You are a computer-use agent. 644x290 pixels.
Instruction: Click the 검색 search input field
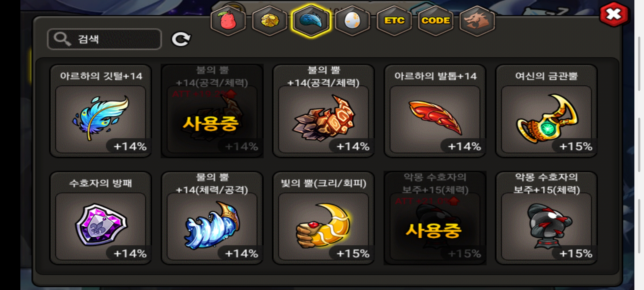(x=104, y=39)
